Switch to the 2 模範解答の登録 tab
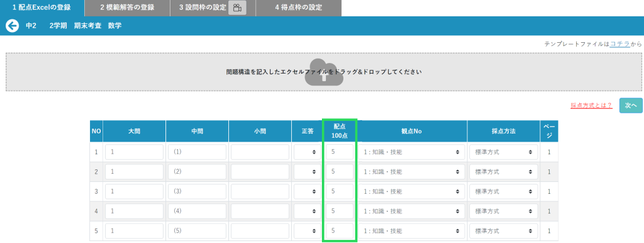 point(127,8)
